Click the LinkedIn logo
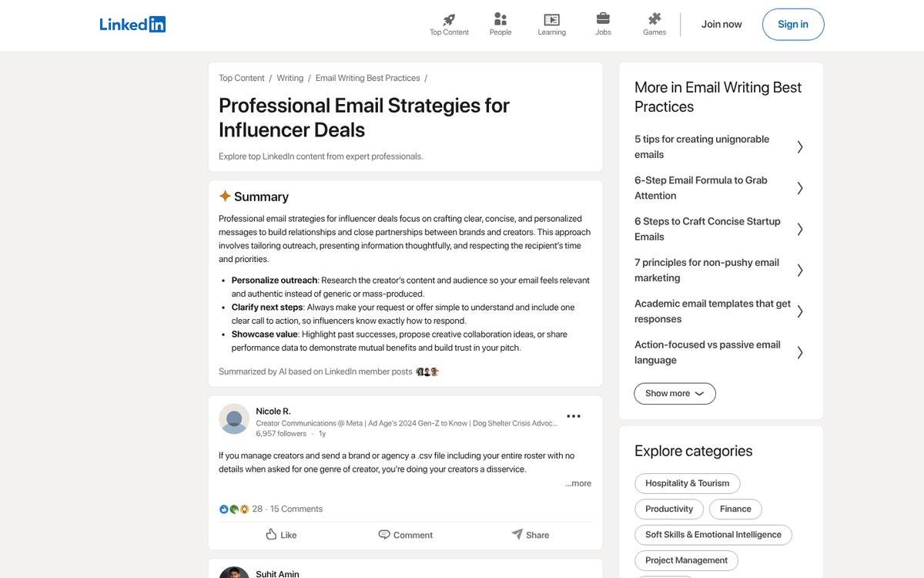The height and width of the screenshot is (578, 924). [x=132, y=25]
